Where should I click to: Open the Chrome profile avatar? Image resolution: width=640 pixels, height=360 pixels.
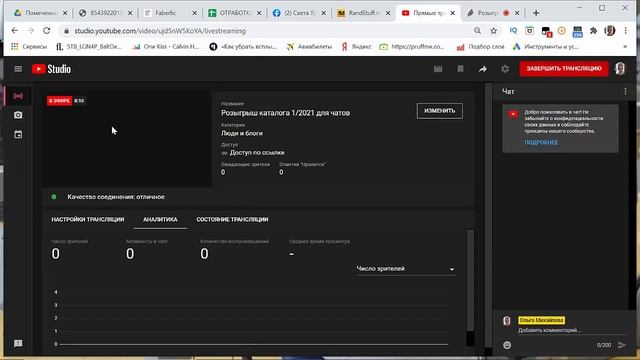610,31
